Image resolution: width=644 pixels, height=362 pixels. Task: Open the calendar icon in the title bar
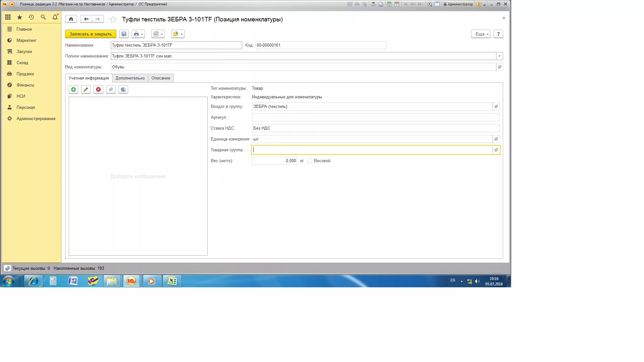397,4
